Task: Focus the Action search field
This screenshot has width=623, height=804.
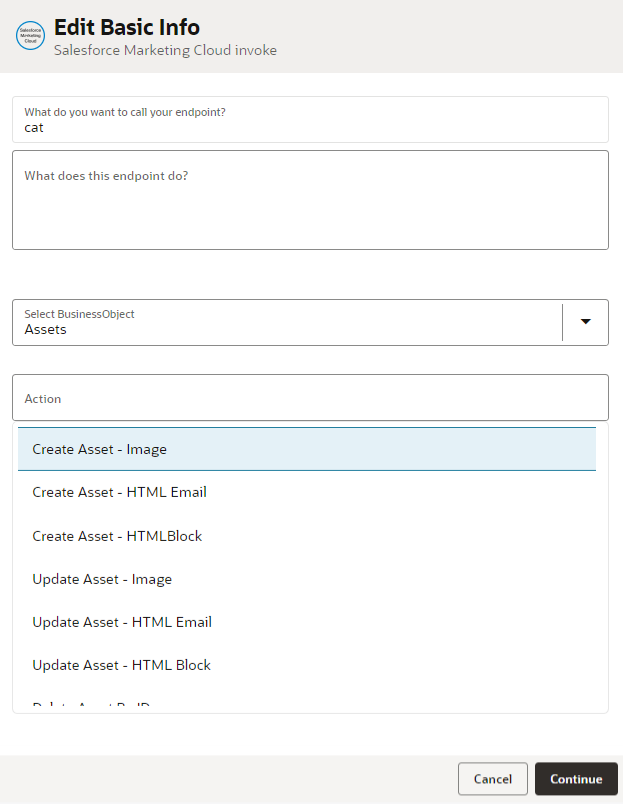Action: pos(310,398)
